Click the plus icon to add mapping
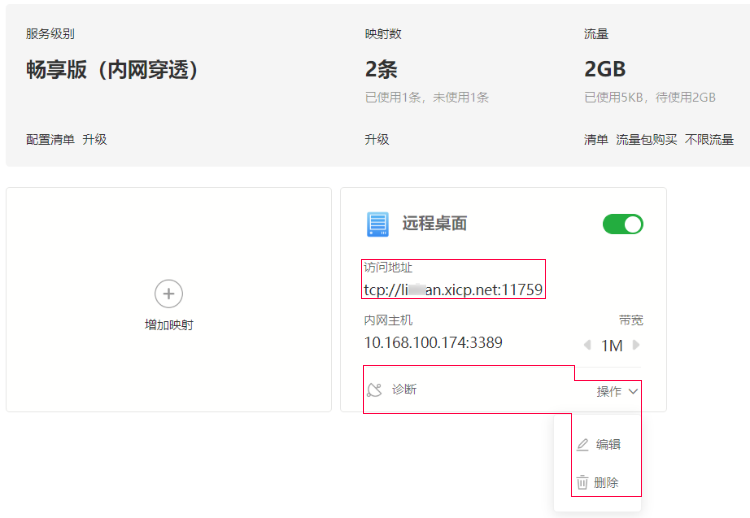Image resolution: width=750 pixels, height=518 pixels. (x=168, y=294)
